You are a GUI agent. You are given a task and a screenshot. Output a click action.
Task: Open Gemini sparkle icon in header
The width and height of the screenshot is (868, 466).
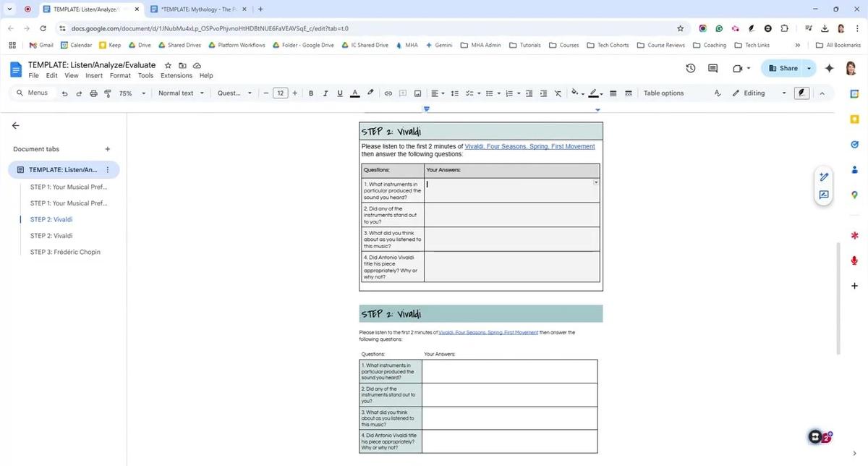point(830,68)
